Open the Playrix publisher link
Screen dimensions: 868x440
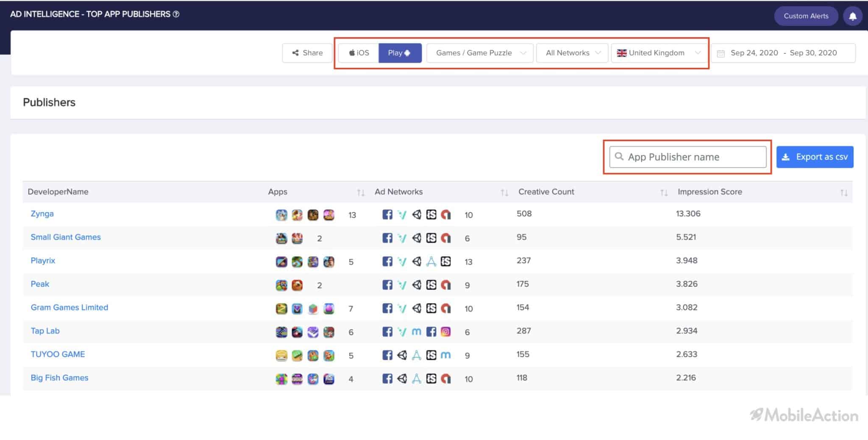[43, 260]
